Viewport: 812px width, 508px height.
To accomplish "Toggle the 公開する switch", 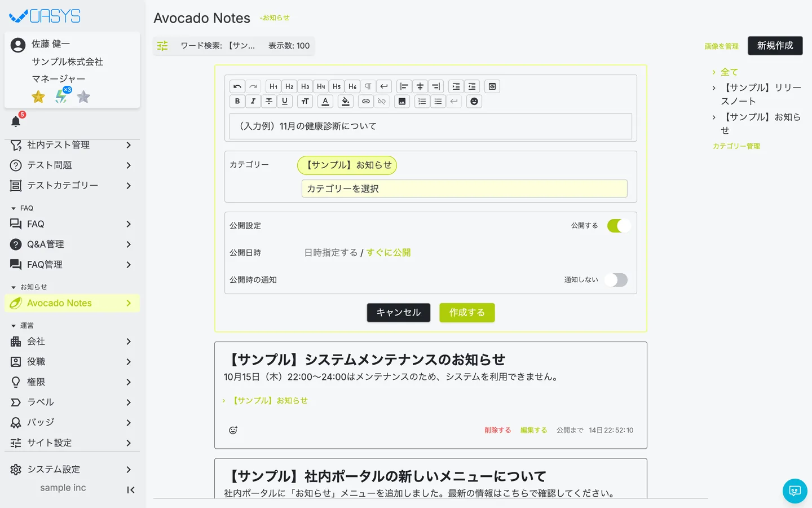I will coord(619,226).
